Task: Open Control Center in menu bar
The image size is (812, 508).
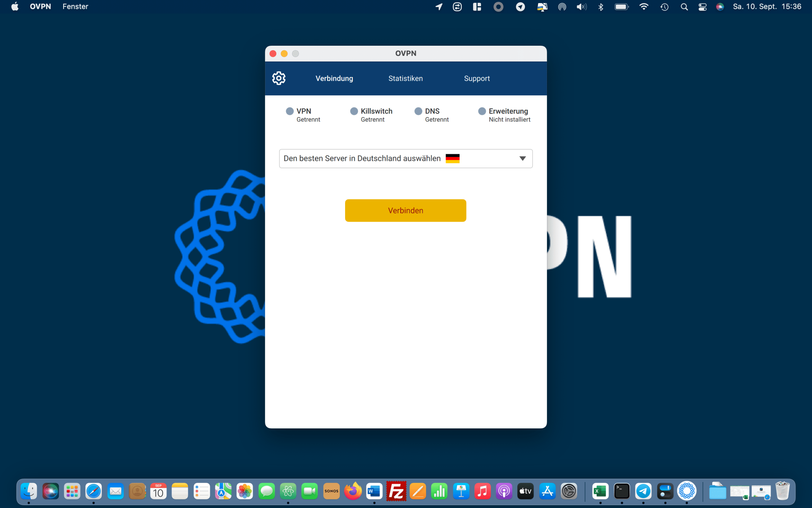Action: [702, 7]
